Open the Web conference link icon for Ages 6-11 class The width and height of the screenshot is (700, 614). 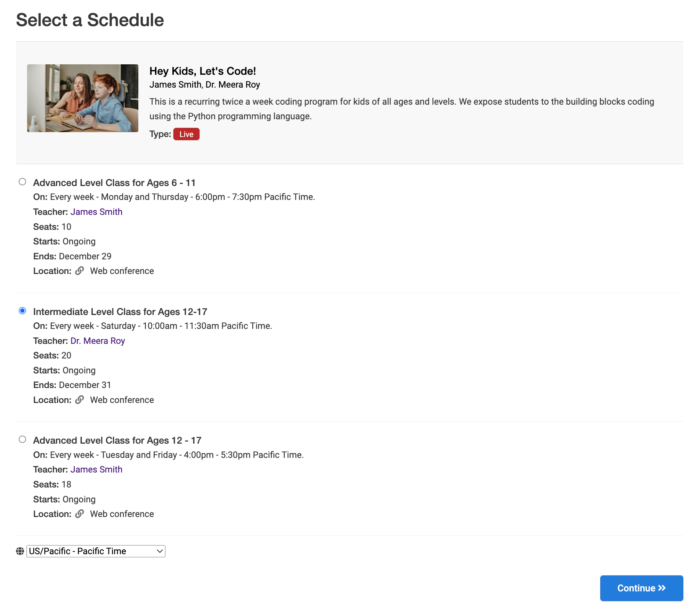point(80,271)
